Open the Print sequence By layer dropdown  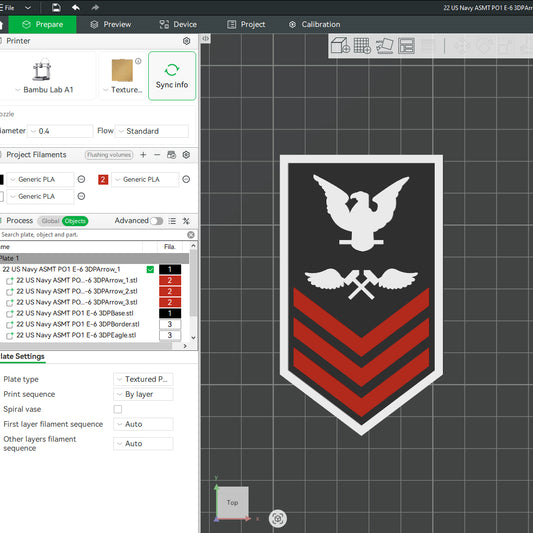[143, 394]
